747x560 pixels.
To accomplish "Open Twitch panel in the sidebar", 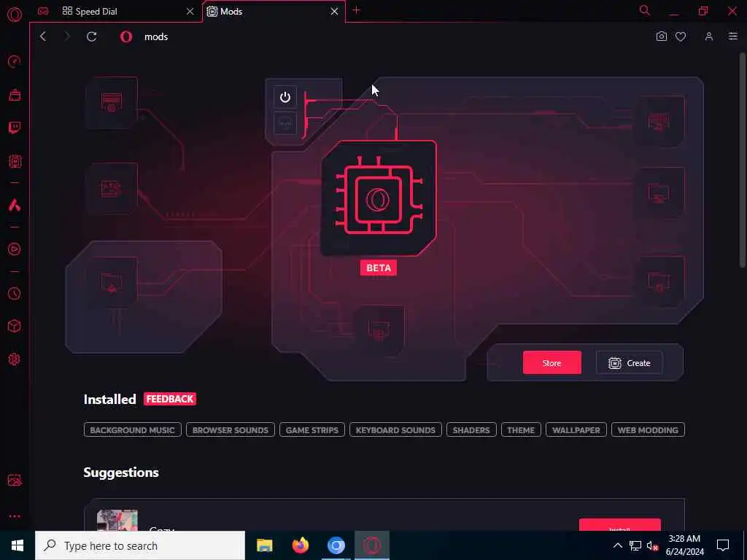I will (15, 128).
